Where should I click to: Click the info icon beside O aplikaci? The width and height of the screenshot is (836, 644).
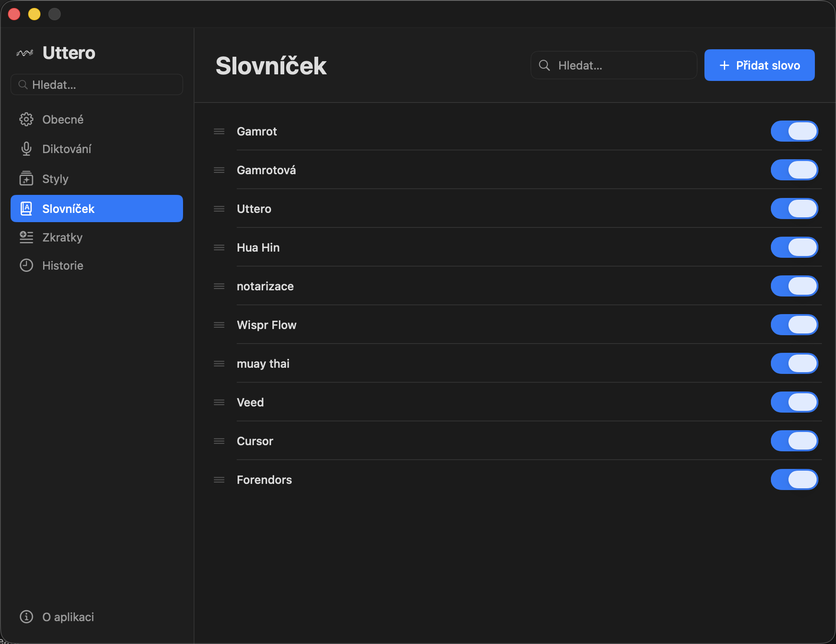(x=26, y=617)
